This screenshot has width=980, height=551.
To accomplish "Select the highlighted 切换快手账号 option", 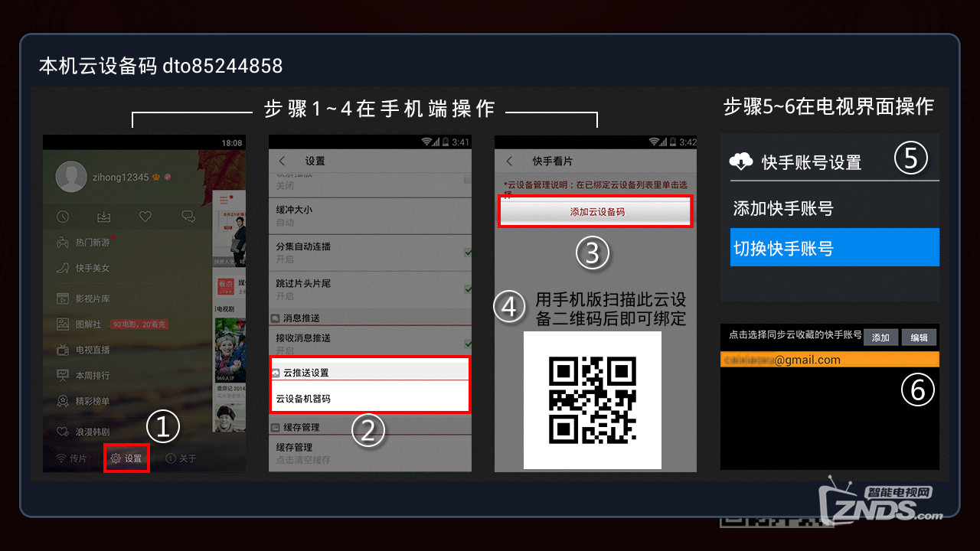I will [x=835, y=247].
